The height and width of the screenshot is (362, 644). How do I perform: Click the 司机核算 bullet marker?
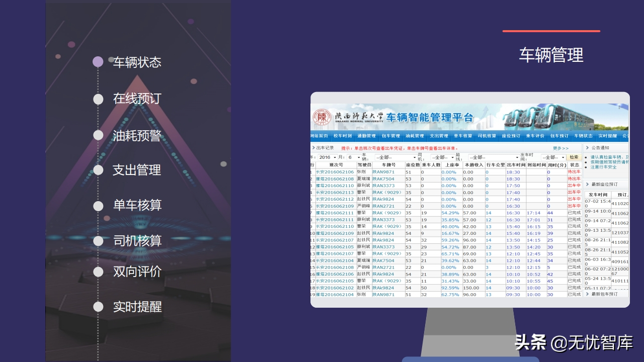click(98, 241)
